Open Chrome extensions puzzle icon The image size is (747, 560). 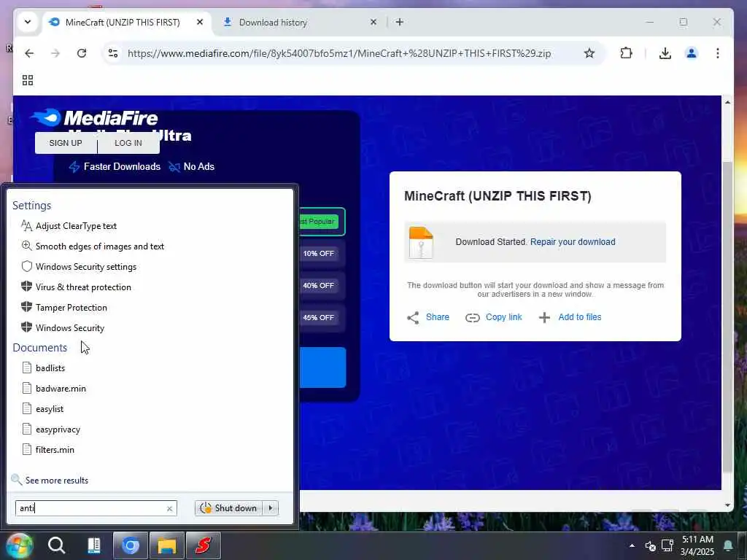(x=626, y=53)
